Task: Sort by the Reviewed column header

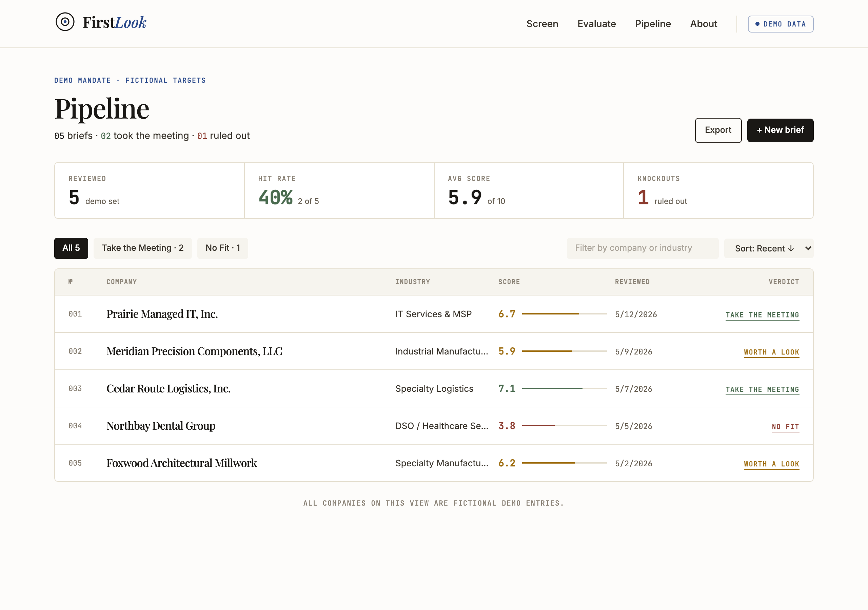Action: pyautogui.click(x=632, y=282)
